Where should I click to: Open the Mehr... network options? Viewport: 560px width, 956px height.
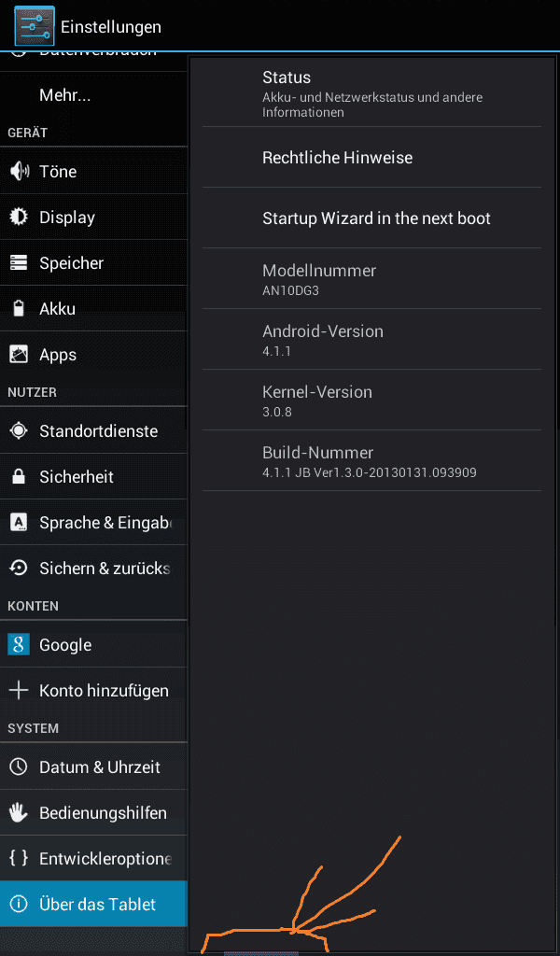pos(93,95)
